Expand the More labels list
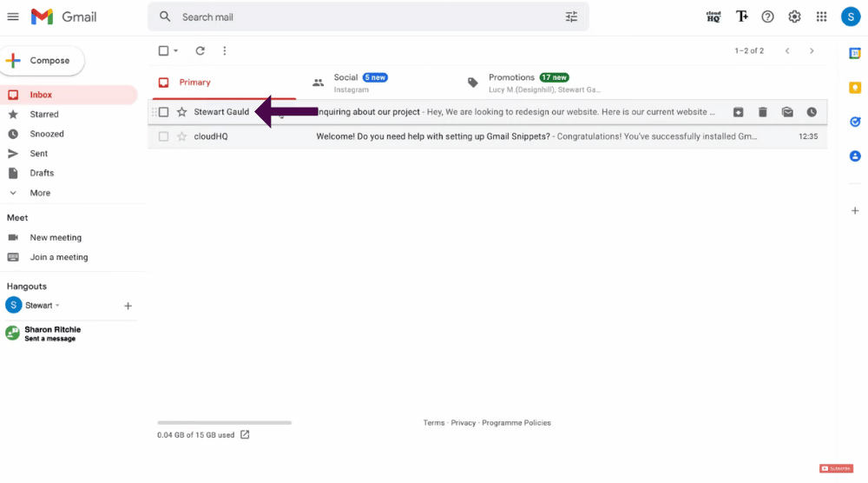This screenshot has height=483, width=868. click(40, 193)
